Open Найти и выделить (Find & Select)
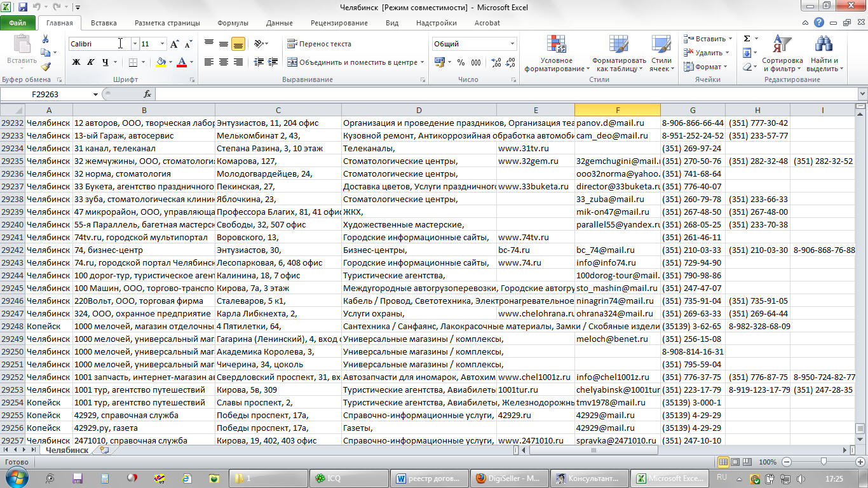The width and height of the screenshot is (868, 488). (x=824, y=53)
